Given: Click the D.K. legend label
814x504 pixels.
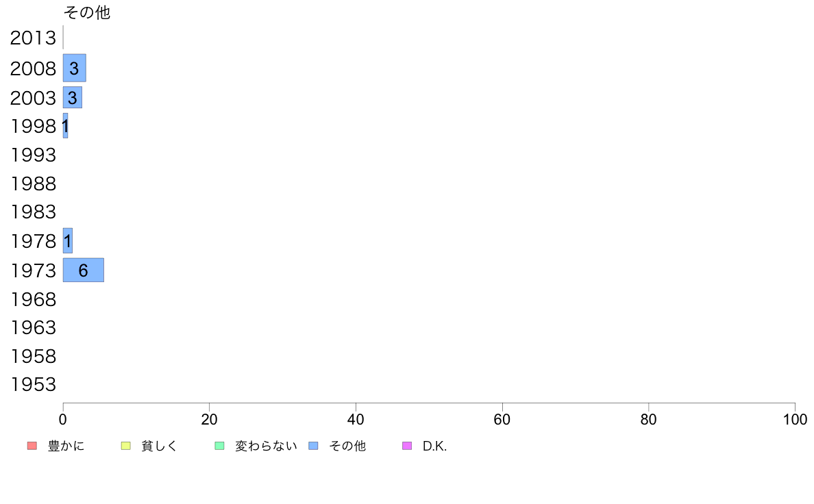Looking at the screenshot, I should coord(434,446).
